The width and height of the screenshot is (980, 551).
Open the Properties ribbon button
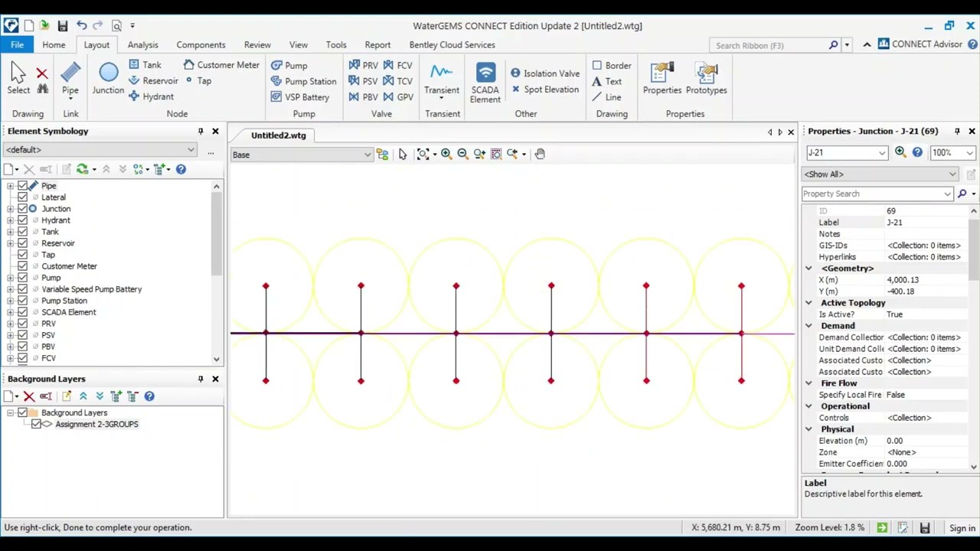[662, 80]
